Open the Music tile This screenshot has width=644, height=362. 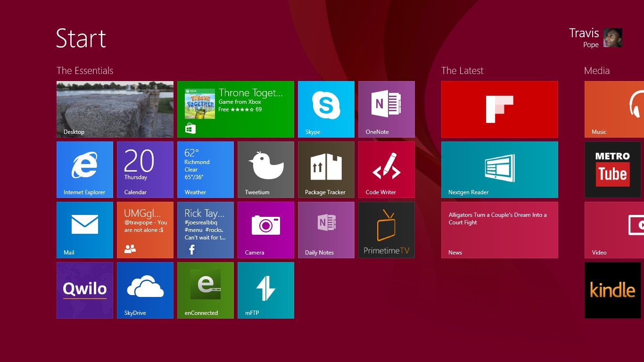[x=614, y=109]
